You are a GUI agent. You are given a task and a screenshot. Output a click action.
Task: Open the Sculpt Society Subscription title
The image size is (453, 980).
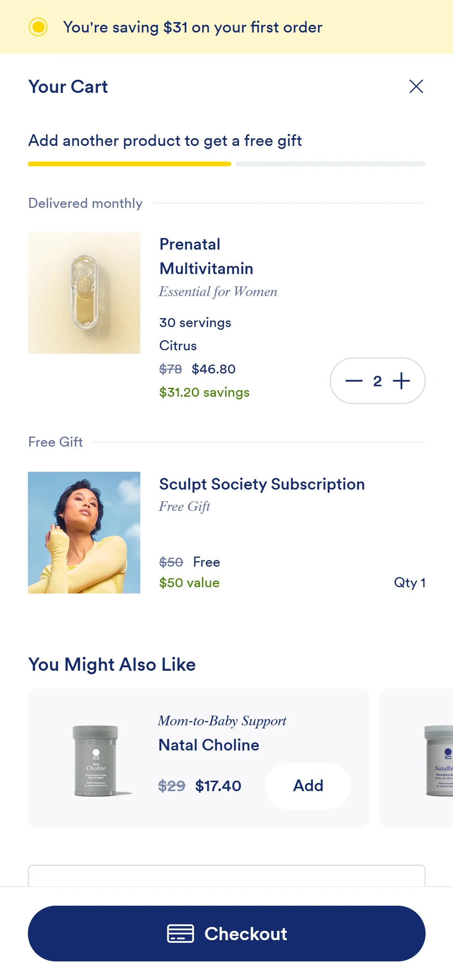coord(262,484)
